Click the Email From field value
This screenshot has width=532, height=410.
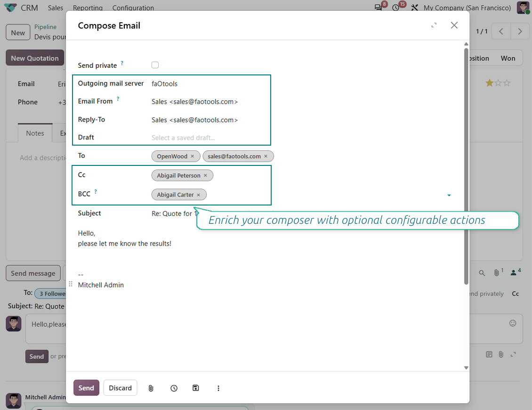[x=194, y=102]
